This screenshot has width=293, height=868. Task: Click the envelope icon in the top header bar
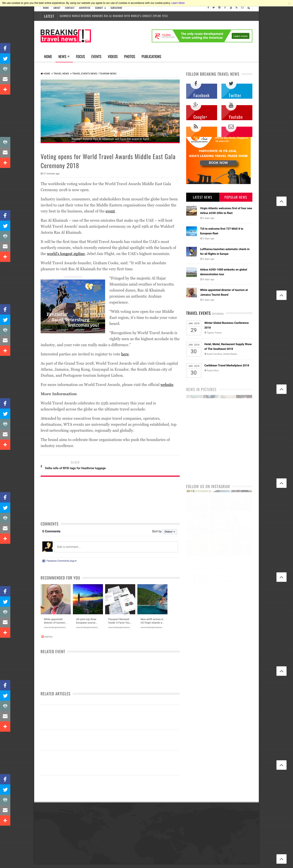tap(242, 8)
